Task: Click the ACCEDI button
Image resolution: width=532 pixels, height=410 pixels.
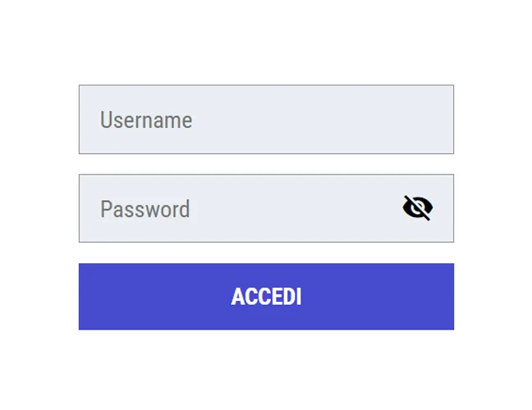Action: 266,297
